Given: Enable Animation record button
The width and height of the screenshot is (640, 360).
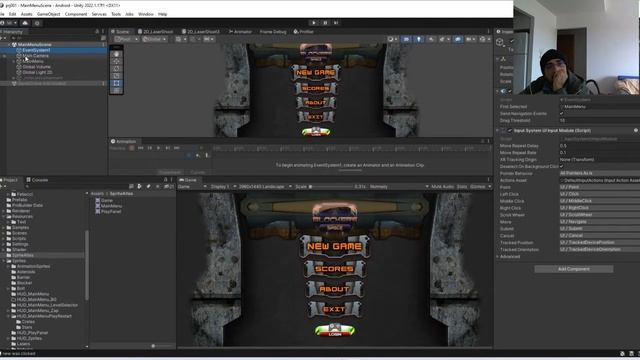Looking at the screenshot, I should coord(131,148).
